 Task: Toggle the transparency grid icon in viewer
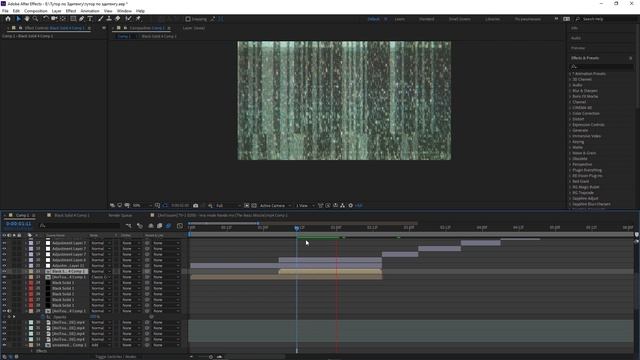click(254, 205)
